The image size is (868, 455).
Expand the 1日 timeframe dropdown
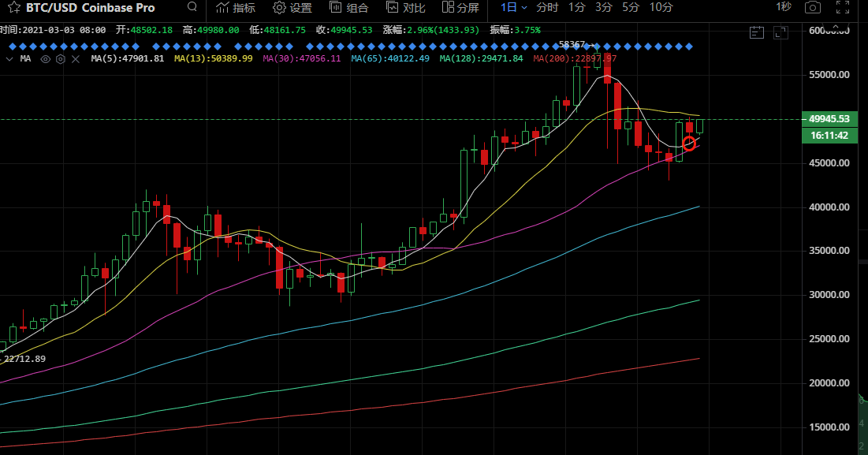[514, 8]
